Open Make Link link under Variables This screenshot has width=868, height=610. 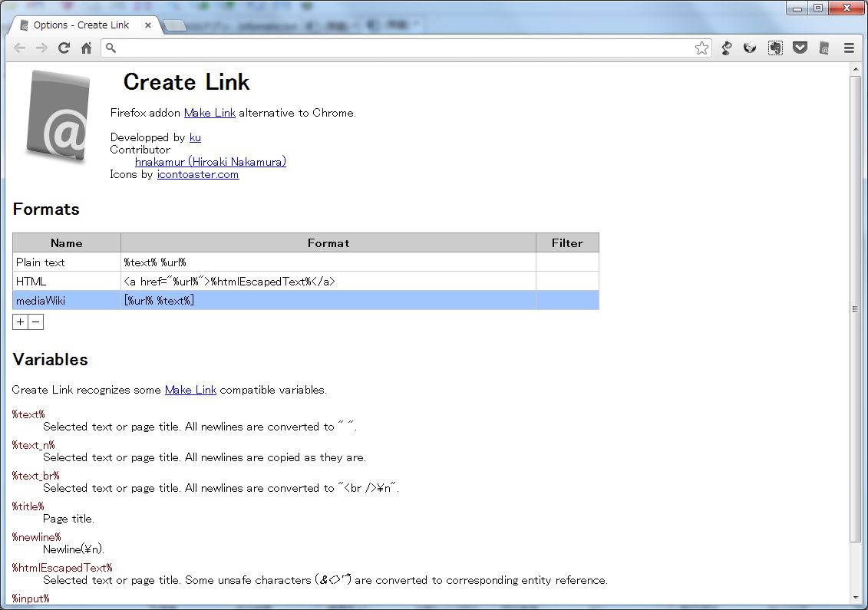(x=190, y=390)
